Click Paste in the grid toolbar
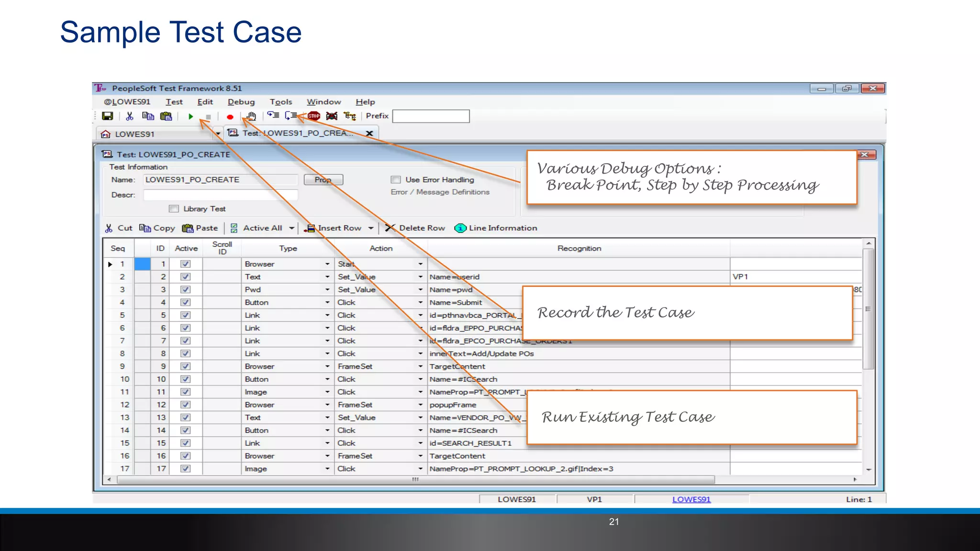 tap(200, 228)
